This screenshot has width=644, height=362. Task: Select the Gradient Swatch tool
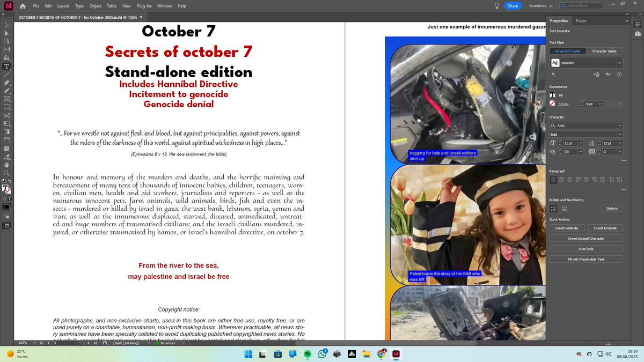pyautogui.click(x=6, y=132)
